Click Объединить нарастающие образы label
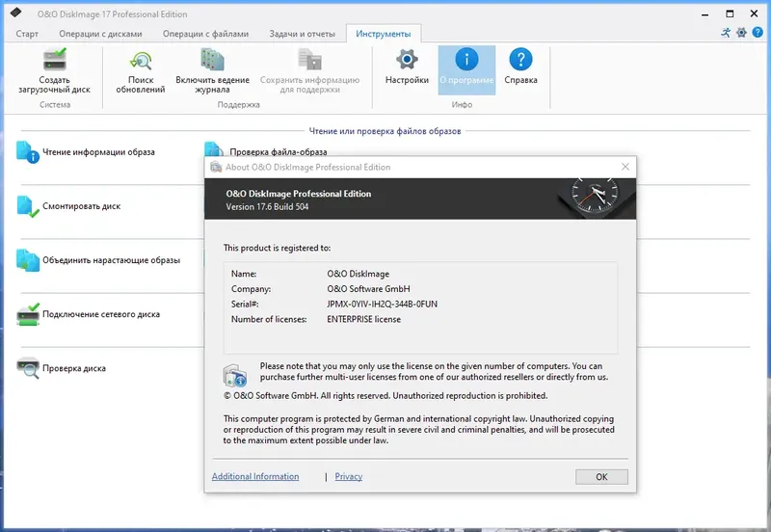This screenshot has height=532, width=771. coord(111,260)
